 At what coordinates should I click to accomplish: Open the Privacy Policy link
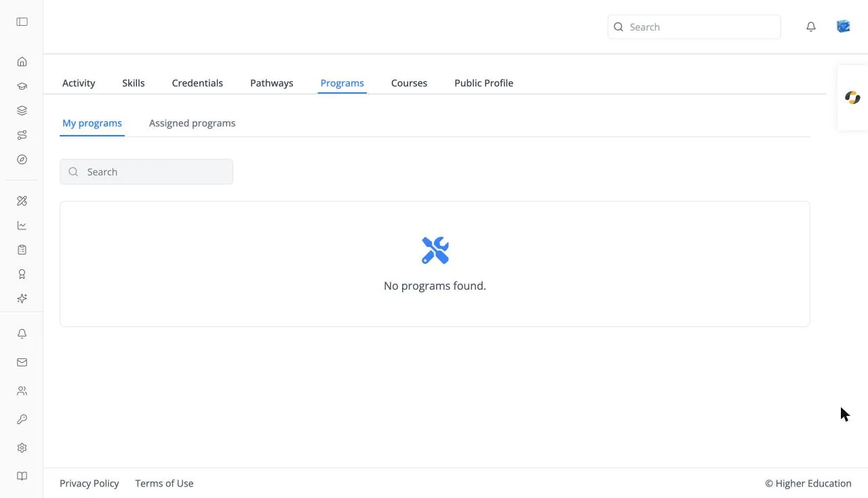[90, 483]
